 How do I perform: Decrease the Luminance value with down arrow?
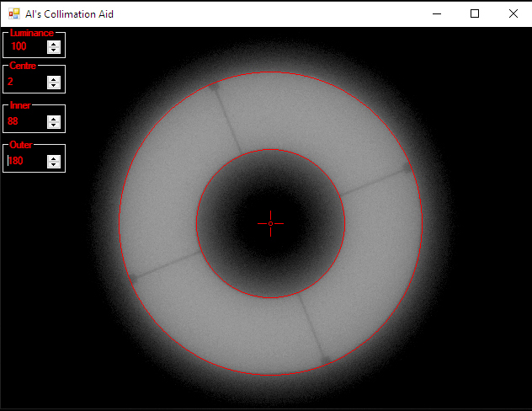(54, 51)
